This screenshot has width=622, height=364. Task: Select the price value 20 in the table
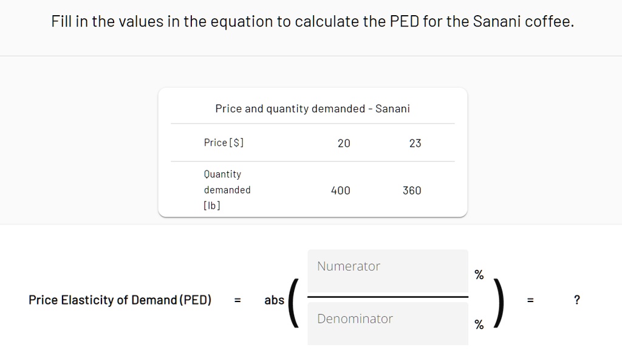point(344,143)
